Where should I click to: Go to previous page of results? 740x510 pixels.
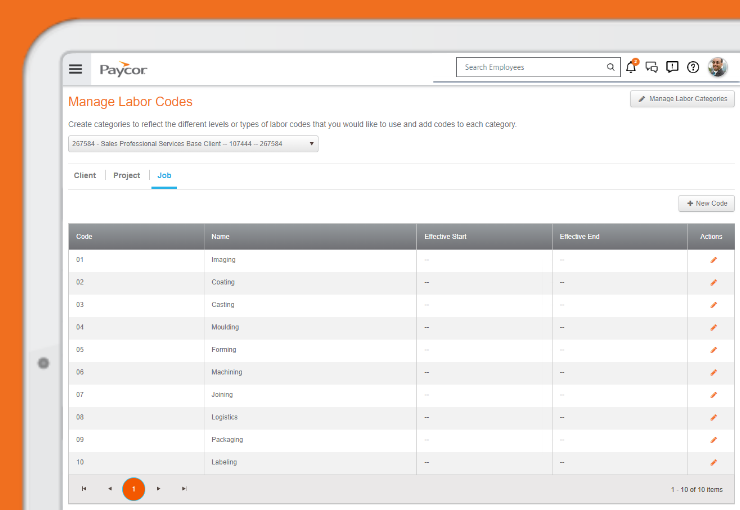point(110,489)
